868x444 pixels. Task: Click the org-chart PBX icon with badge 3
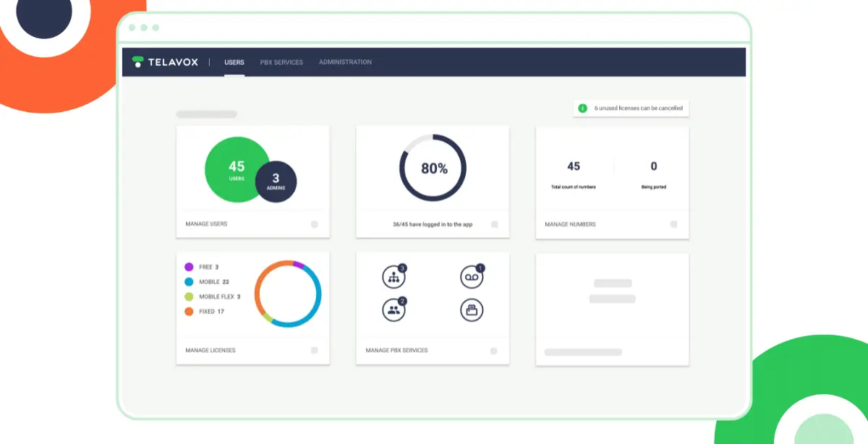tap(394, 276)
